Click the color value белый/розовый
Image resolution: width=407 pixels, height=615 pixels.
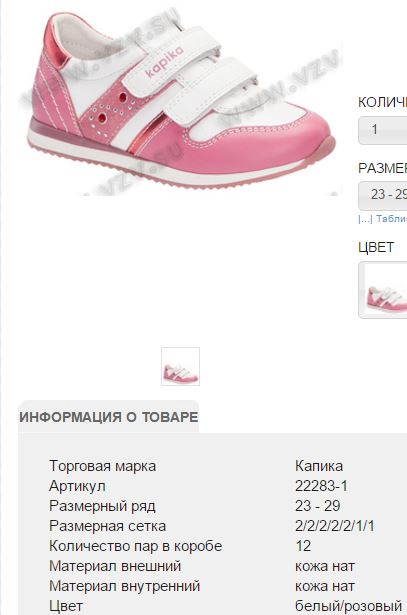348,606
